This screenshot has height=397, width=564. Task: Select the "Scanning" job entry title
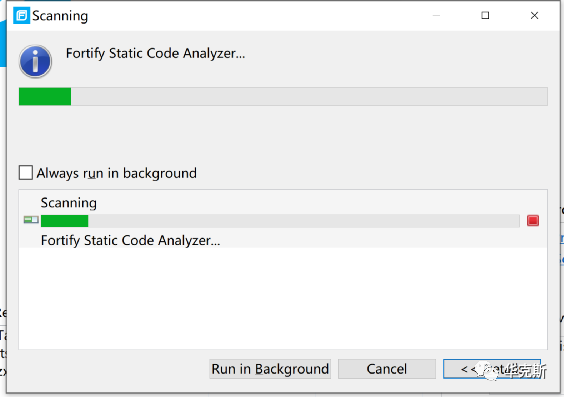click(x=68, y=203)
